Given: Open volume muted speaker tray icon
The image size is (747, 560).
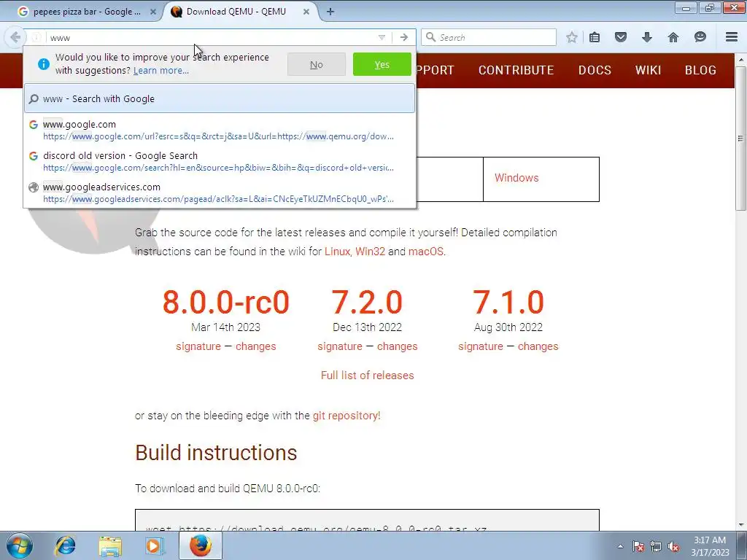Looking at the screenshot, I should click(673, 546).
